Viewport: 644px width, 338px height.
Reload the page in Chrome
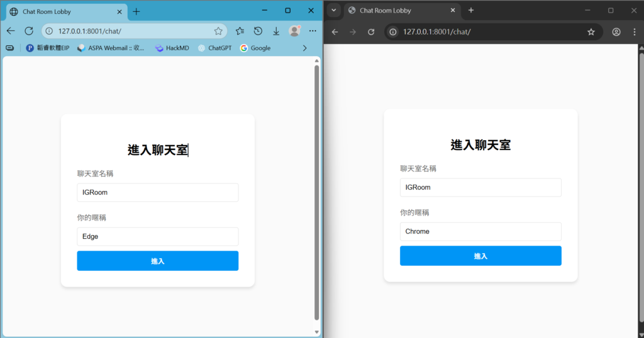click(x=371, y=32)
